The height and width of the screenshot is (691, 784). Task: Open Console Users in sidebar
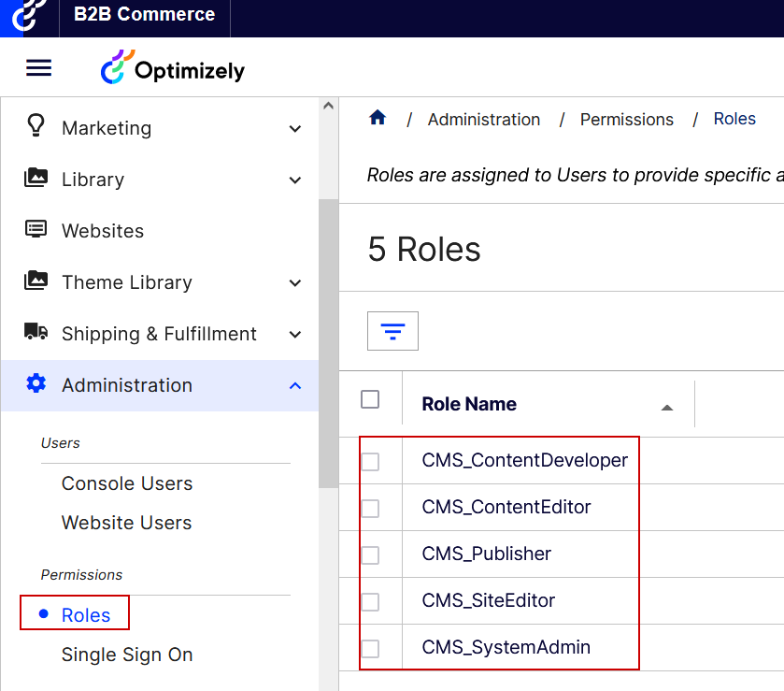[x=127, y=483]
